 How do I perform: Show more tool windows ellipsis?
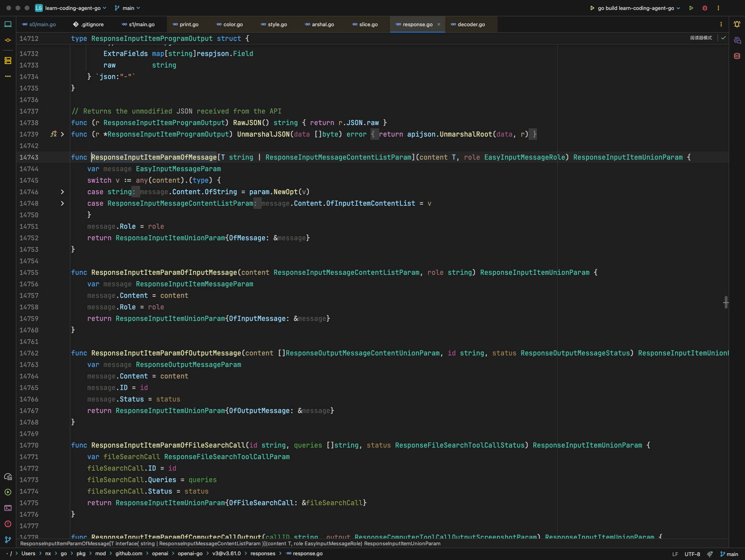(x=8, y=76)
